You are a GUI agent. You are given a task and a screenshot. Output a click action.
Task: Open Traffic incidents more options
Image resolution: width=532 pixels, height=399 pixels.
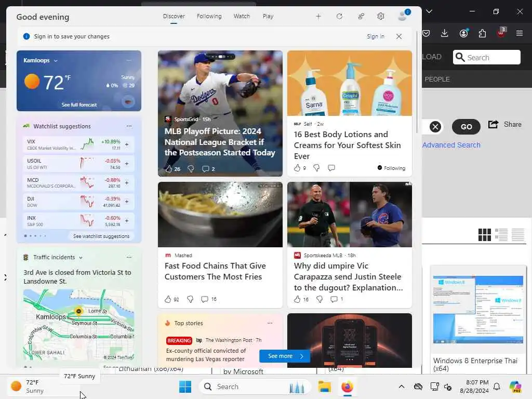click(129, 257)
